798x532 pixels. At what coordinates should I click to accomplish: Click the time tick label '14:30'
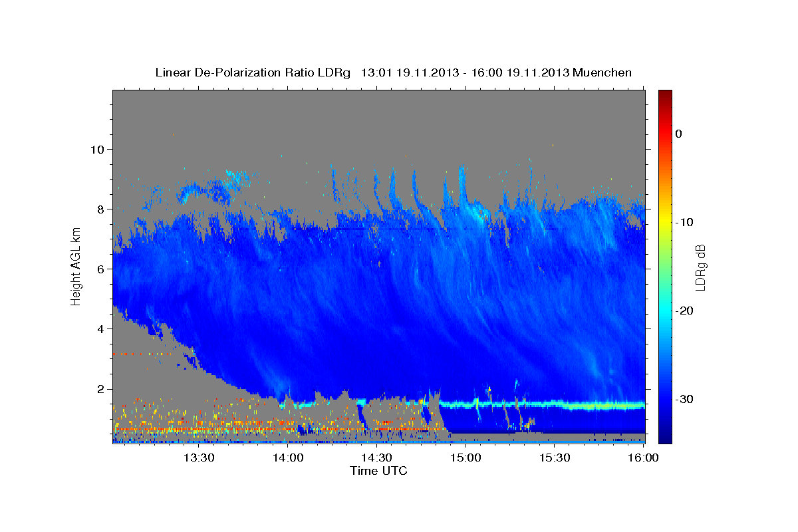tap(376, 458)
